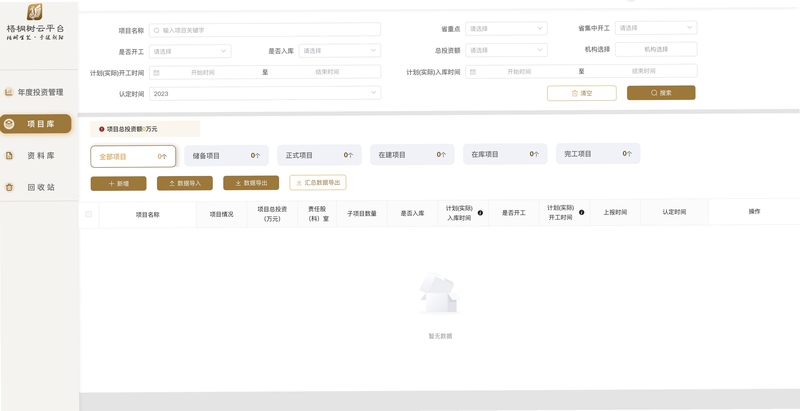
Task: Click the 年度投资管理 chart icon
Action: tap(9, 92)
